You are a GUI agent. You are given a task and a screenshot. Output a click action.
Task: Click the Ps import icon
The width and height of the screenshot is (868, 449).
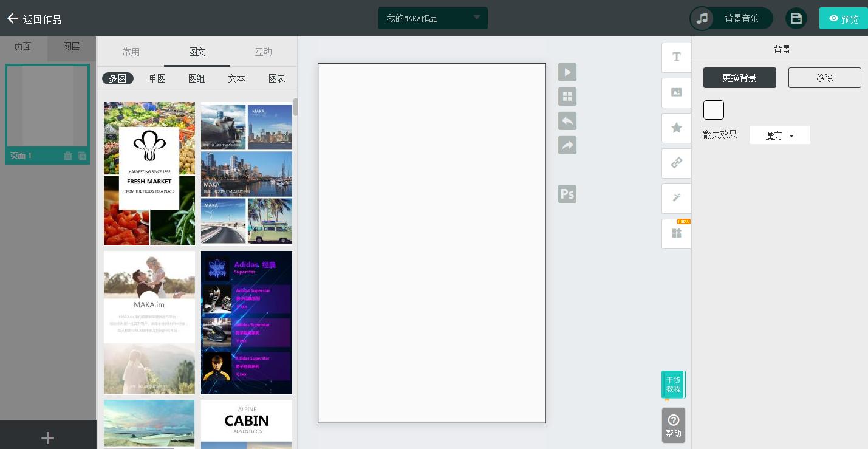[567, 194]
